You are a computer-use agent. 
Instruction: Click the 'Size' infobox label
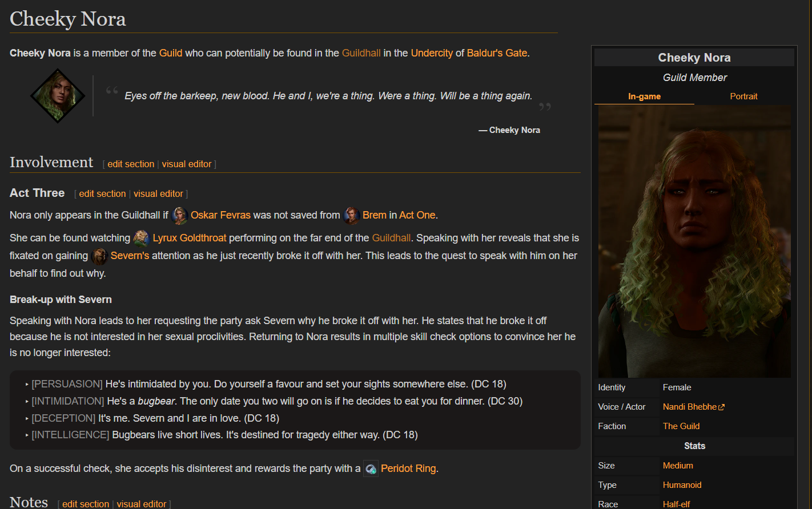coord(606,466)
